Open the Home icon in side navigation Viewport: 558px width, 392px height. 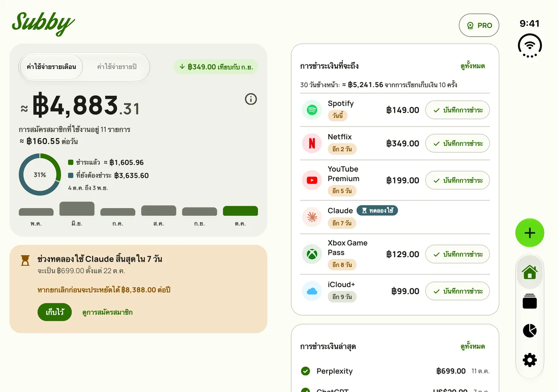pyautogui.click(x=530, y=272)
